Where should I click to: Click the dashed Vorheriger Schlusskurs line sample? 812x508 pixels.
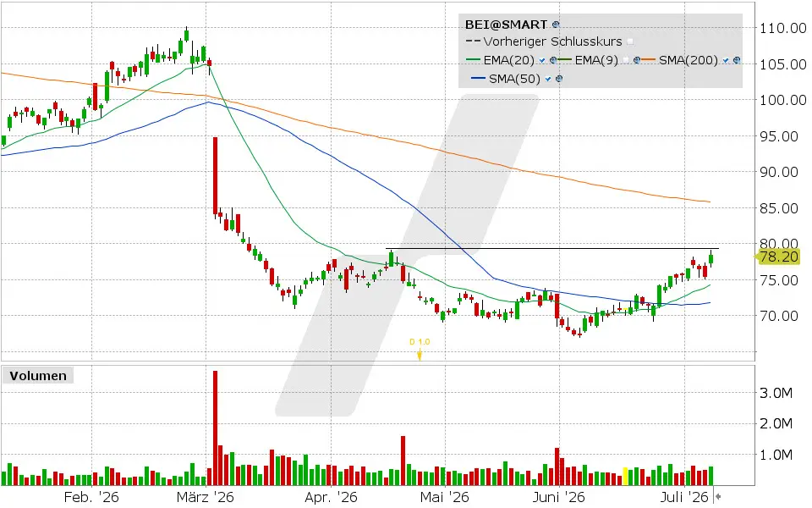point(474,41)
